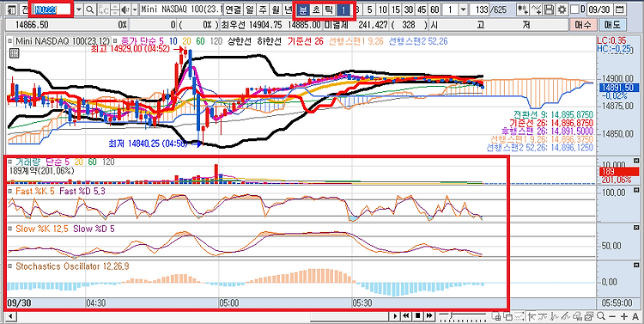The height and width of the screenshot is (324, 644).
Task: Select the 15 interval button
Action: click(396, 9)
